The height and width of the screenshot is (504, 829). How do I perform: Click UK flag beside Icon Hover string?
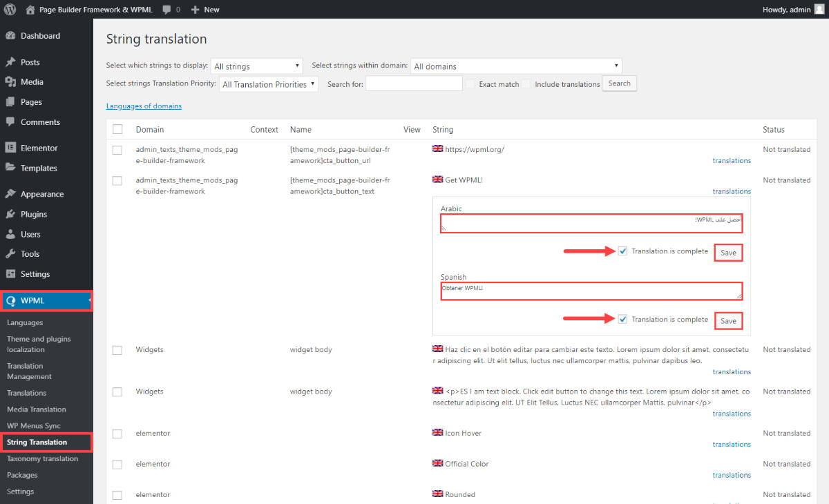437,433
